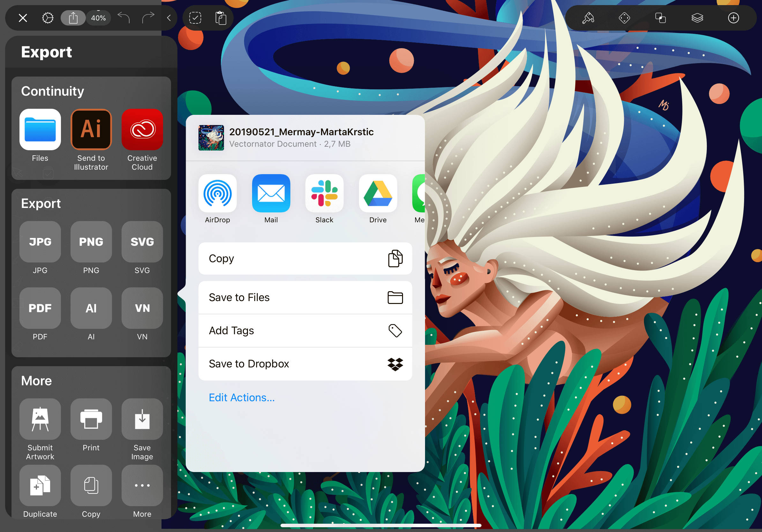Add a new element using the plus icon
The height and width of the screenshot is (532, 762).
734,18
